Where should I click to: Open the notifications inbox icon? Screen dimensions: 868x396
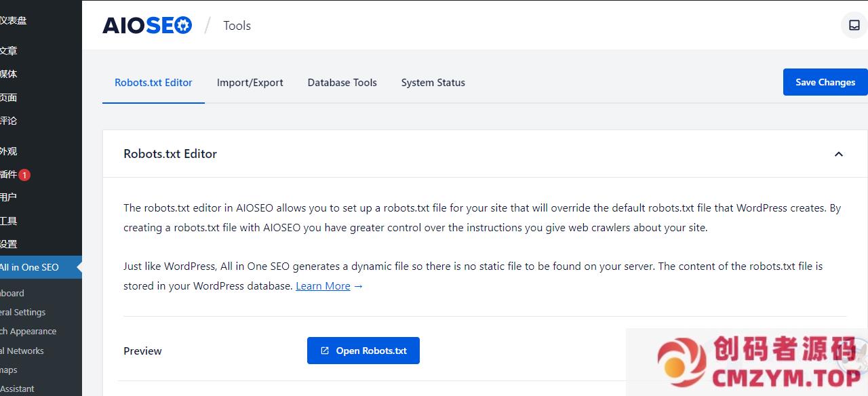854,26
